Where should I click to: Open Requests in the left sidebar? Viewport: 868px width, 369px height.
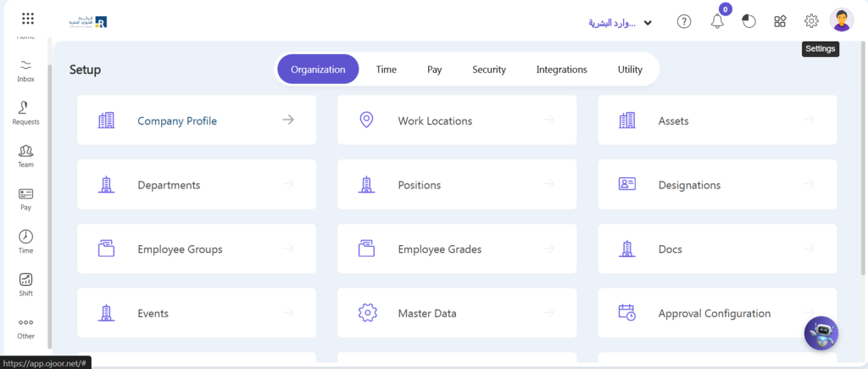click(x=26, y=112)
